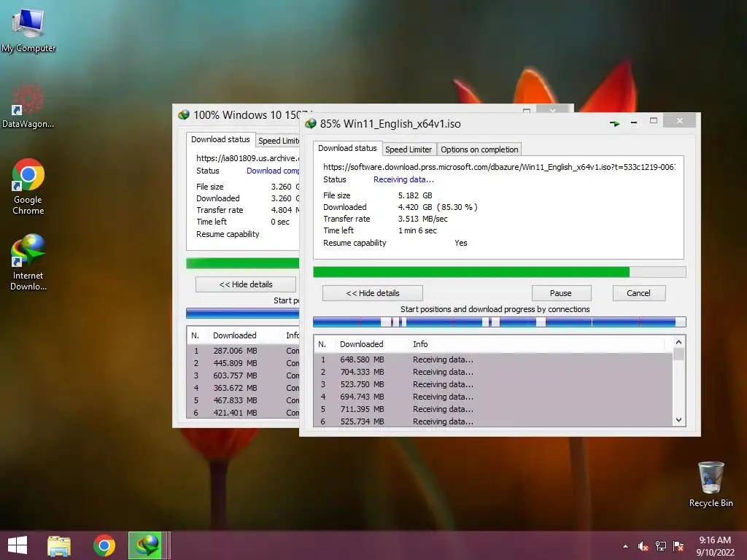Select the IDM taskbar button

(x=146, y=545)
